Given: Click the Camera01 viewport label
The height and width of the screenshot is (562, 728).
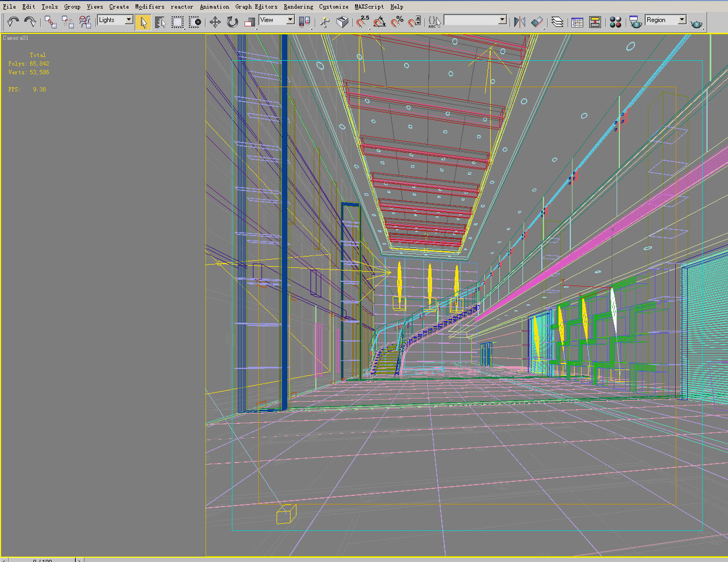Looking at the screenshot, I should tap(16, 38).
